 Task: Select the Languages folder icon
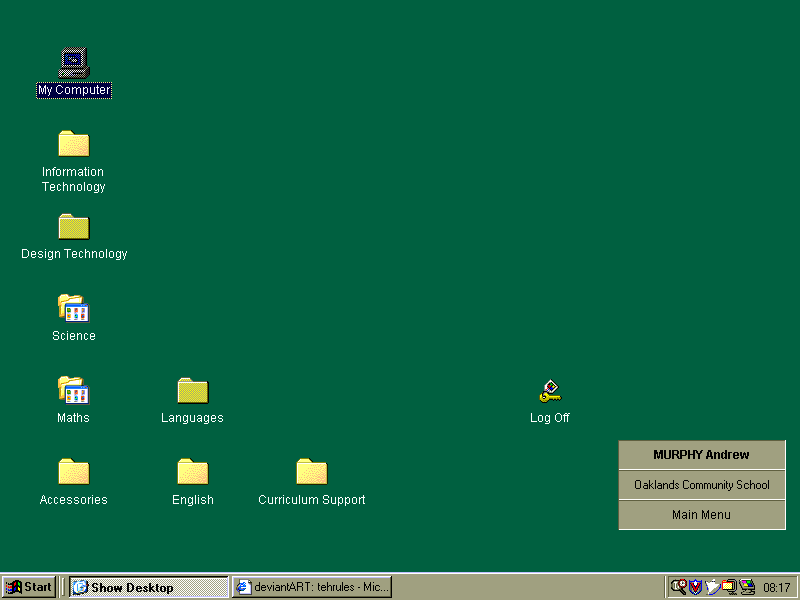click(x=193, y=390)
